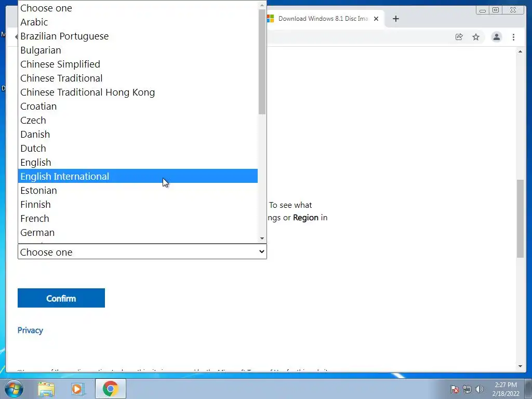Click the share page icon in Chrome

coord(459,37)
